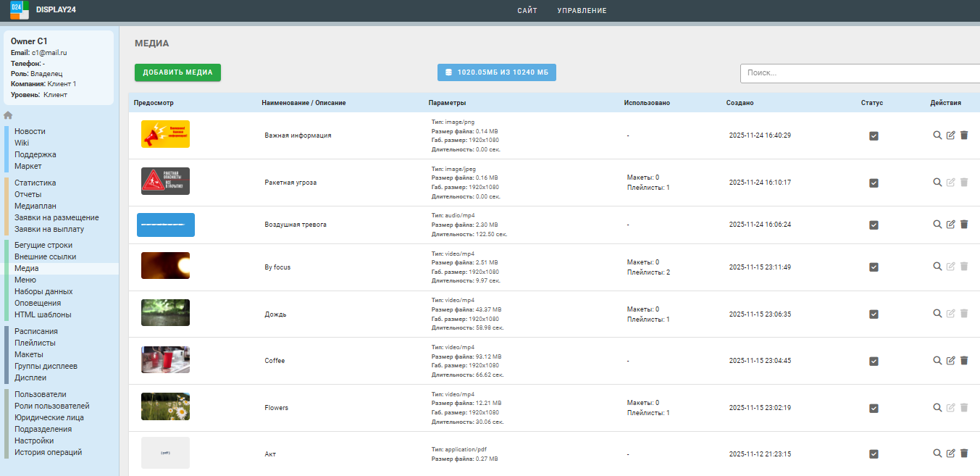980x476 pixels.
Task: Click the Display24 logo icon
Action: [x=20, y=10]
